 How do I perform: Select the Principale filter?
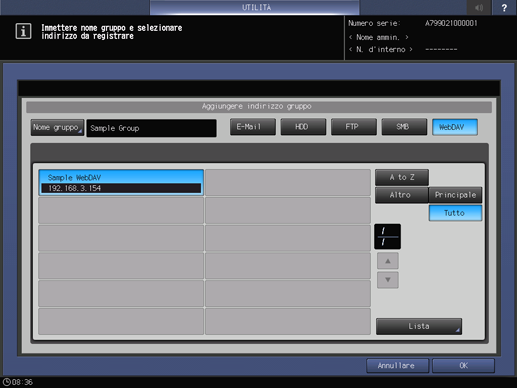pos(455,195)
